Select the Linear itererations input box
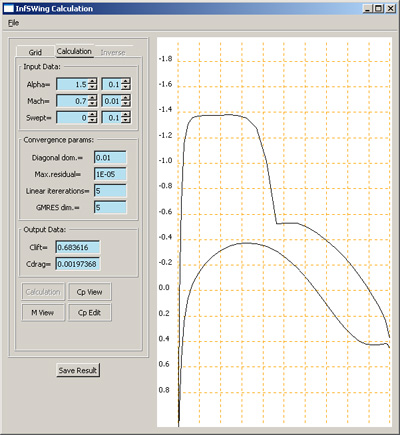Image resolution: width=400 pixels, height=435 pixels. (110, 191)
